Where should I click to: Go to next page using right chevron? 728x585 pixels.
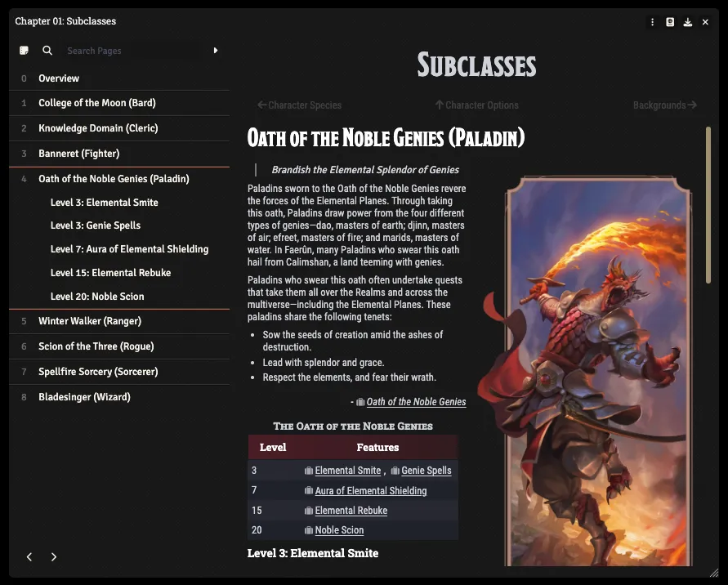[x=54, y=556]
